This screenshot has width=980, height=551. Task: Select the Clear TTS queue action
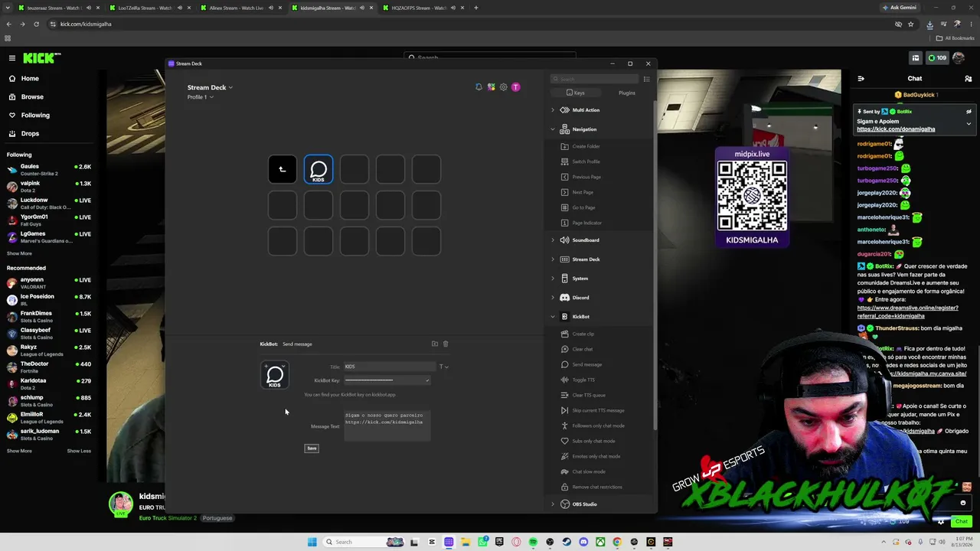click(589, 395)
